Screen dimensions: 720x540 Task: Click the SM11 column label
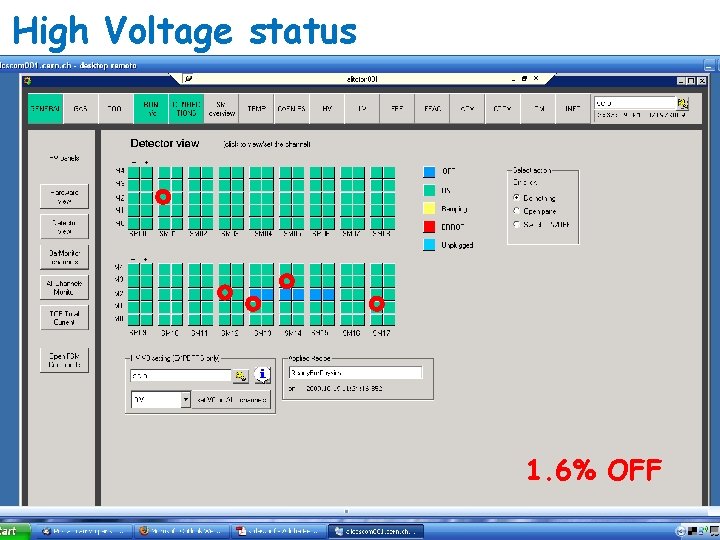[200, 333]
